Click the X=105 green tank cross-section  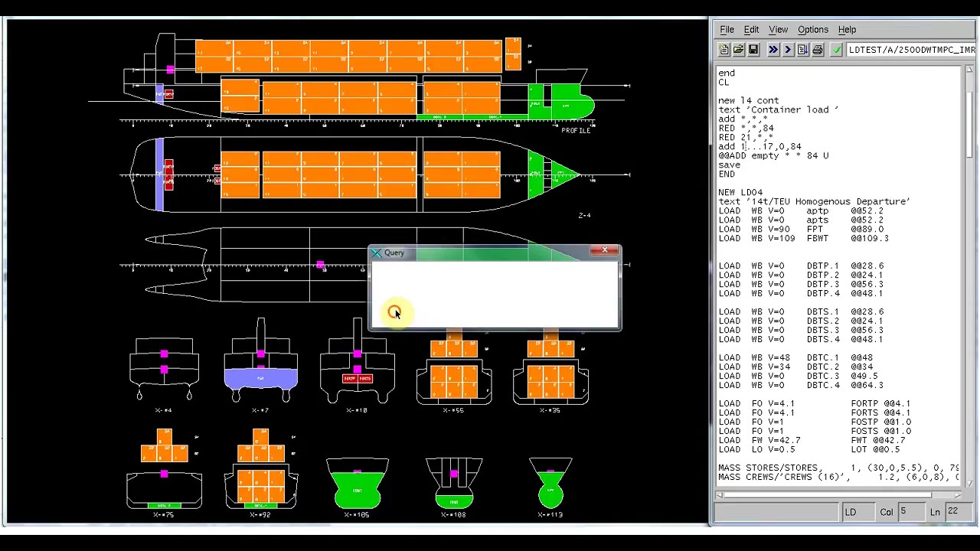[x=358, y=484]
